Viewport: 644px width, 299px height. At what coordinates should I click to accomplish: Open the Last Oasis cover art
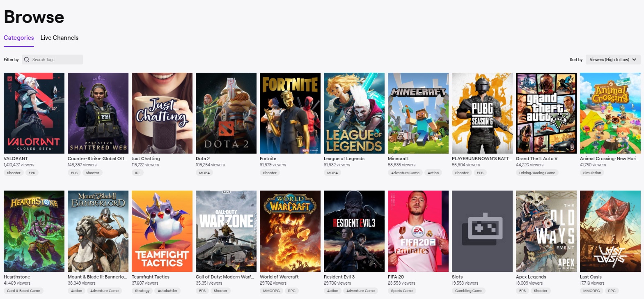coord(610,231)
